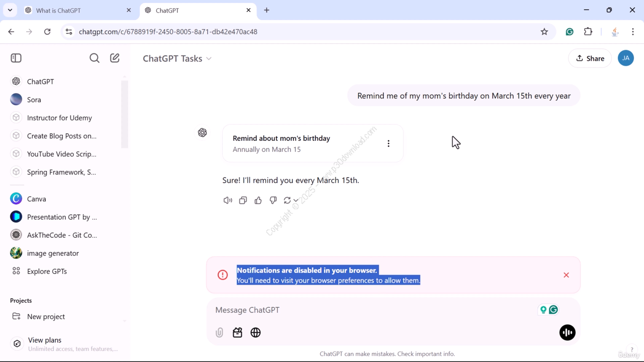Close the What is ChatGPT tab

point(129,10)
